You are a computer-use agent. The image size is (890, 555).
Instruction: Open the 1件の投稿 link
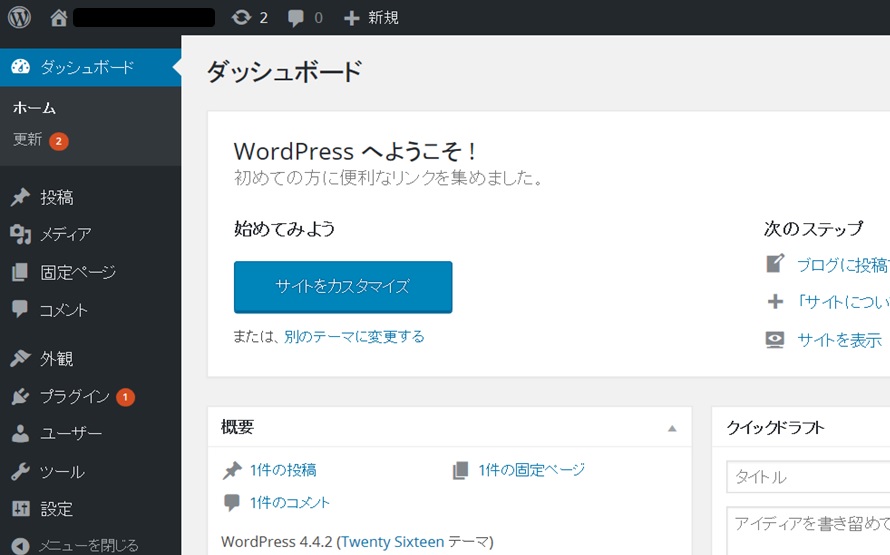[x=283, y=470]
